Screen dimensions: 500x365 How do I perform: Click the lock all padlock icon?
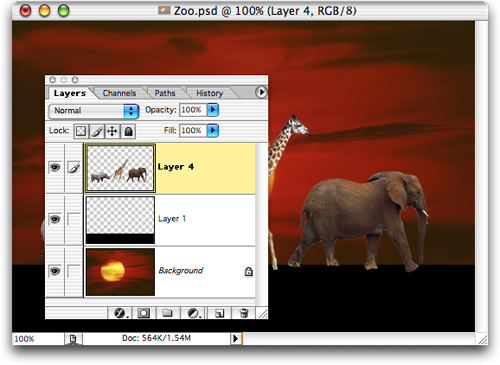coord(128,131)
